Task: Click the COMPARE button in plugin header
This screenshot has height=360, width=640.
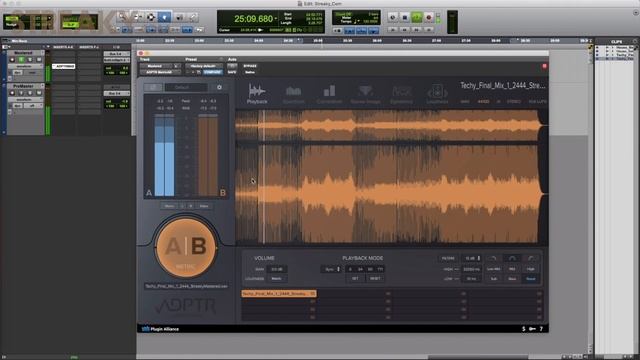Action: coord(212,72)
